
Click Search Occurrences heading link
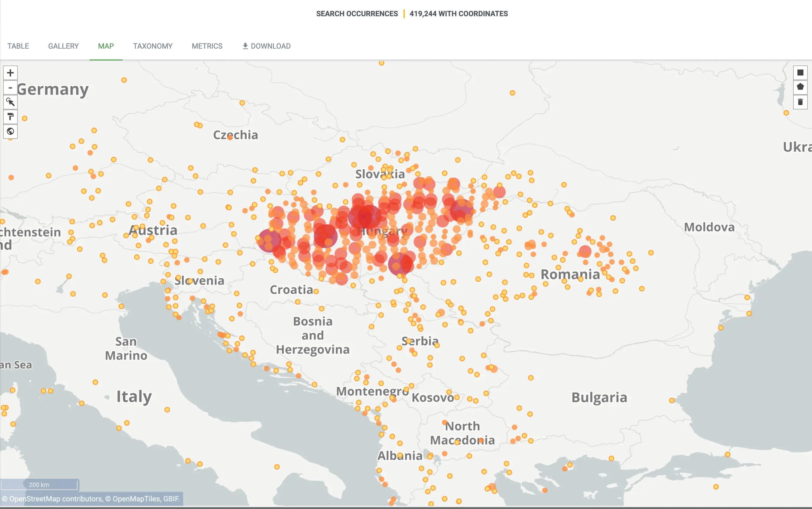[357, 14]
